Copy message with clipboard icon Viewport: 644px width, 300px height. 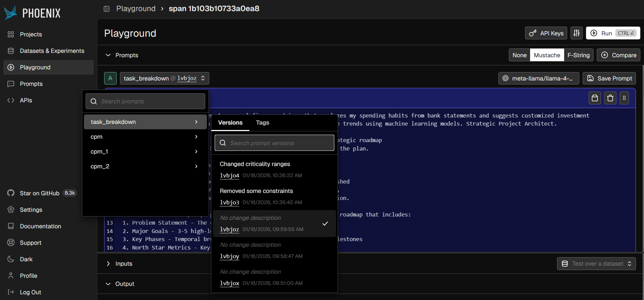595,98
